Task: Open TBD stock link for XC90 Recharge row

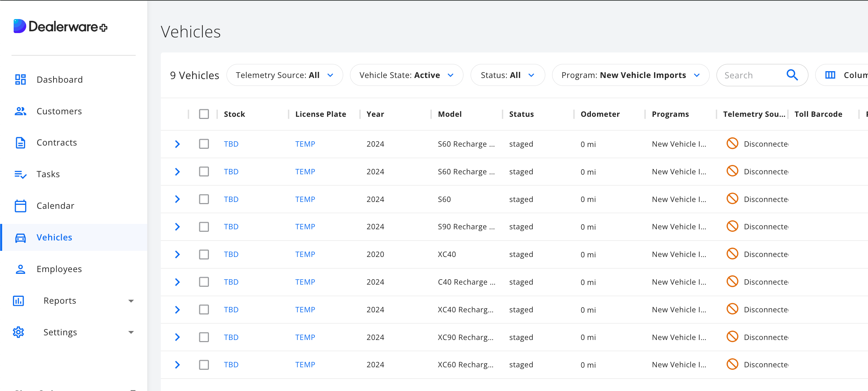Action: [x=231, y=337]
